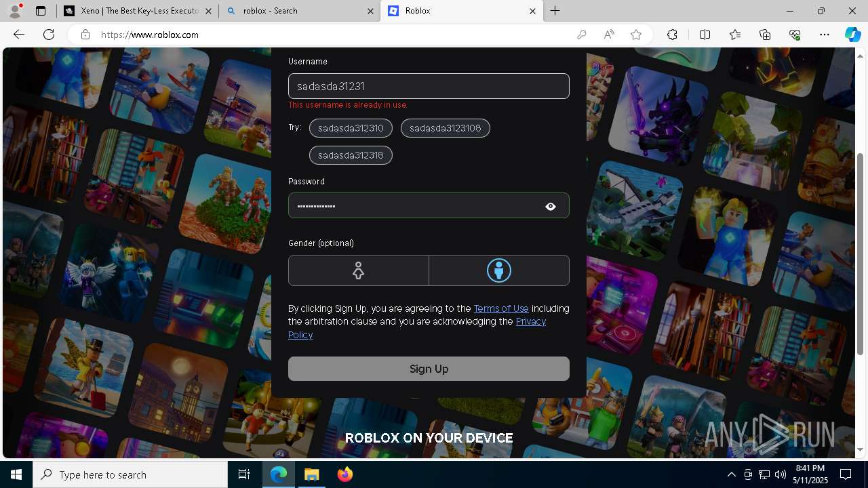Open the Terms of Use link

[x=501, y=308]
